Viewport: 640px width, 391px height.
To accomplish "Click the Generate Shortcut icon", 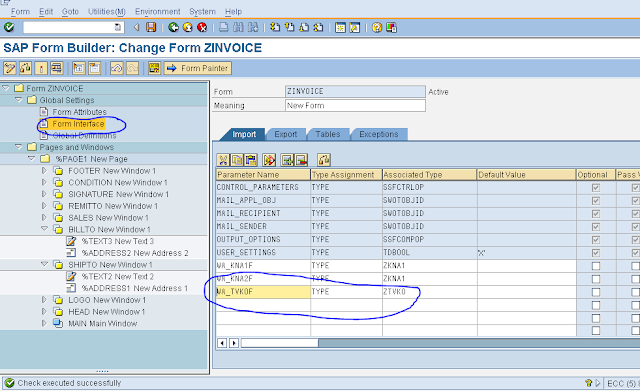I will [355, 27].
